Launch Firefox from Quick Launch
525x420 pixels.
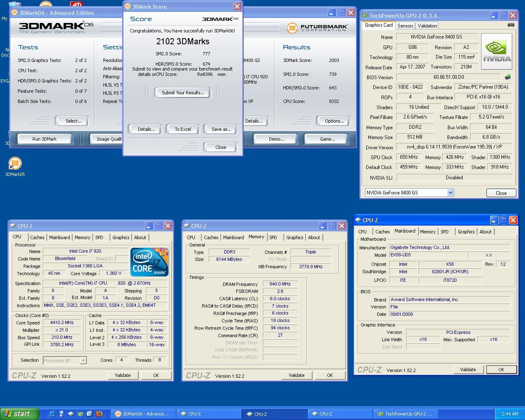(x=99, y=414)
